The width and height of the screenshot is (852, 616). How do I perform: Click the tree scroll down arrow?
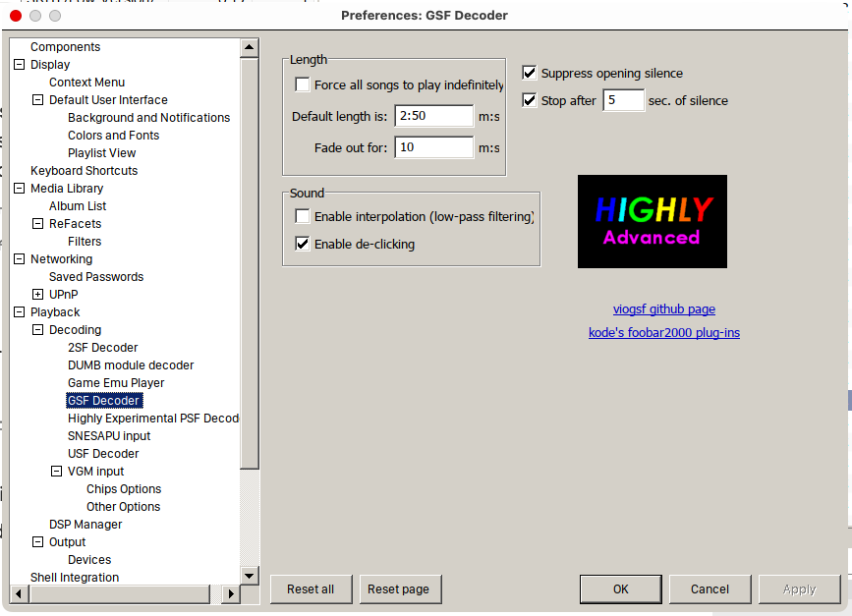point(249,576)
